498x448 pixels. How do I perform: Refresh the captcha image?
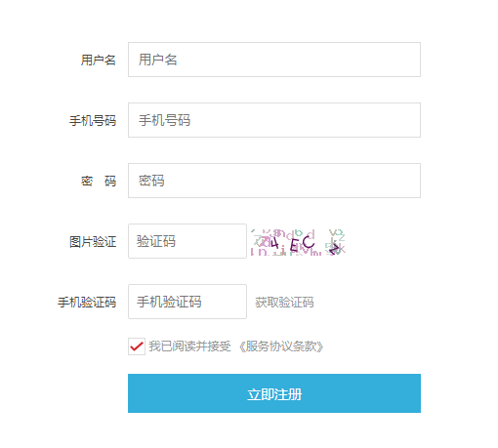(298, 242)
